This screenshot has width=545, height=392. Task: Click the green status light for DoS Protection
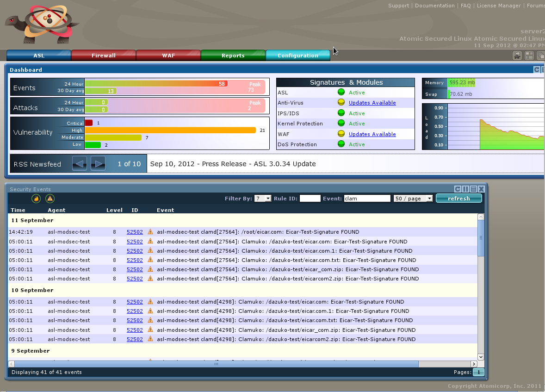click(x=341, y=144)
